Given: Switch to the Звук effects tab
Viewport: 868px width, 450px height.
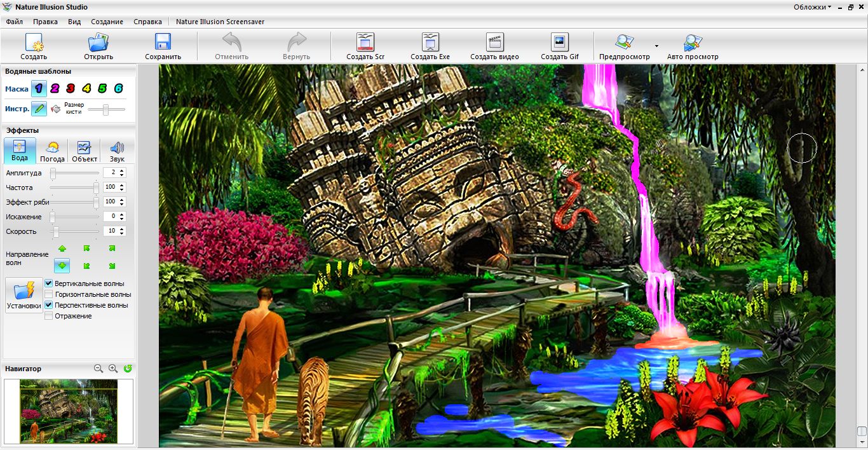Looking at the screenshot, I should (117, 151).
